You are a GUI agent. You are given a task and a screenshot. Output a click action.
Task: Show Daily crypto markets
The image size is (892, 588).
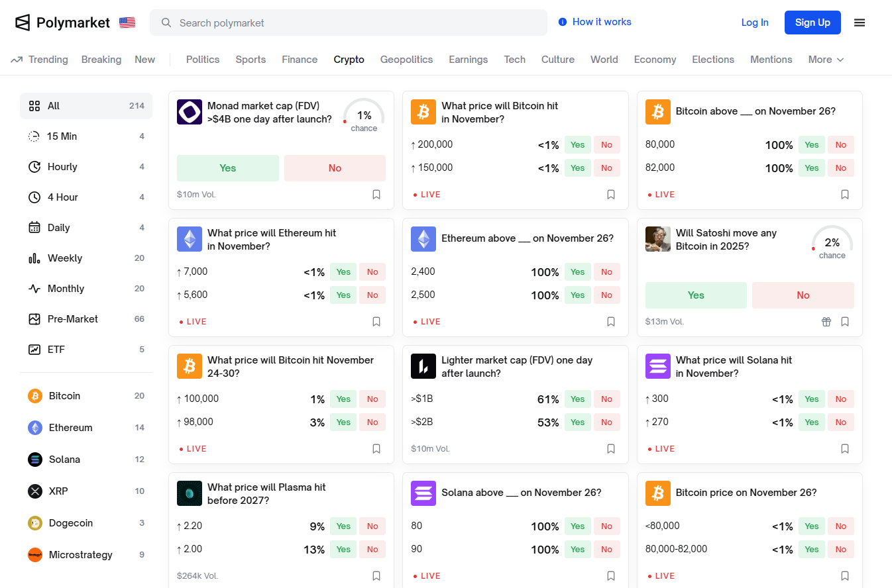[x=86, y=228]
